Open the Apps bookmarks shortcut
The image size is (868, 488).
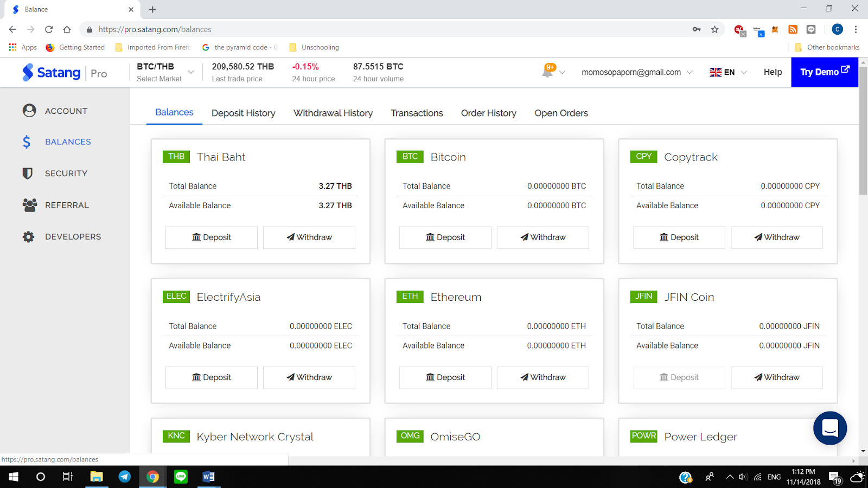click(x=23, y=47)
